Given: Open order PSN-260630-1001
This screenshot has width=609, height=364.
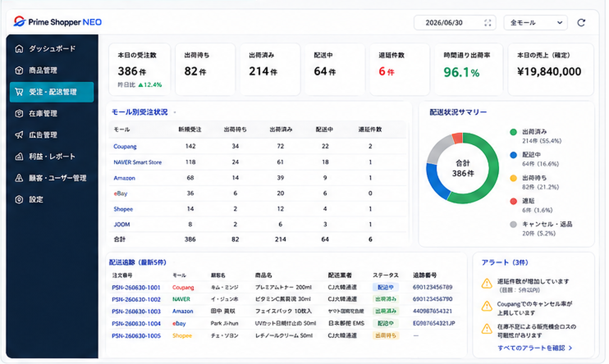Looking at the screenshot, I should tap(136, 288).
